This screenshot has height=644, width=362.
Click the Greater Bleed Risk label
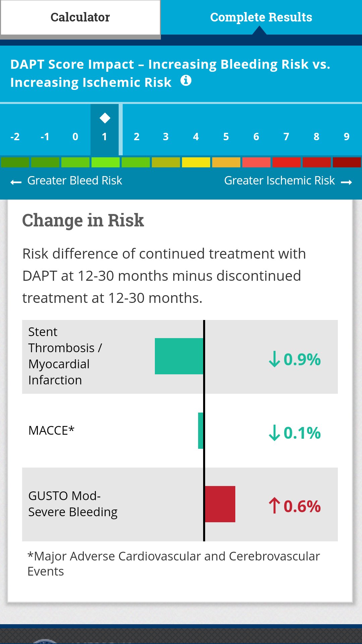pyautogui.click(x=74, y=180)
